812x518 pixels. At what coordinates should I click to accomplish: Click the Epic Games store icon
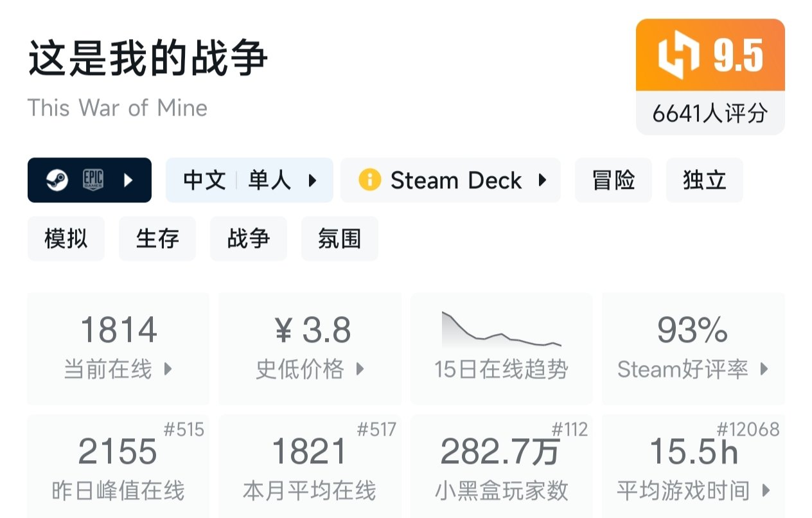[93, 180]
